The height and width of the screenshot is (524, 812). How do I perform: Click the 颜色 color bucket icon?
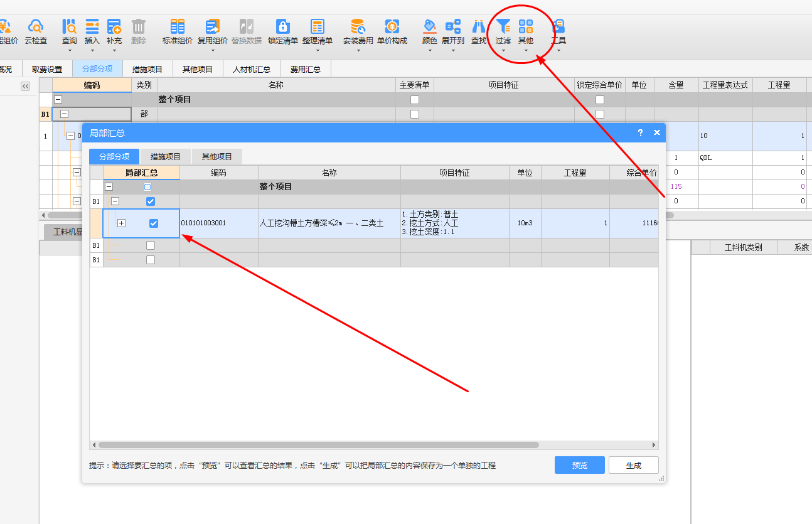pos(430,27)
